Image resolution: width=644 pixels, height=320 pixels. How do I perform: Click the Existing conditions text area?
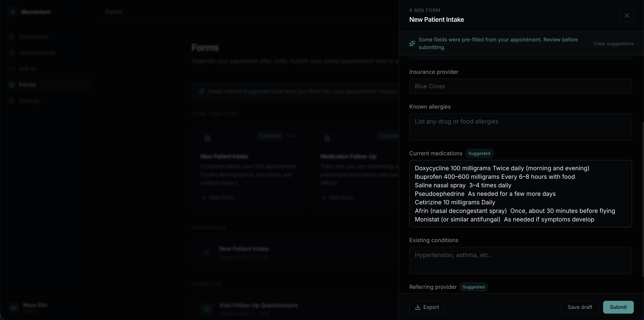520,260
